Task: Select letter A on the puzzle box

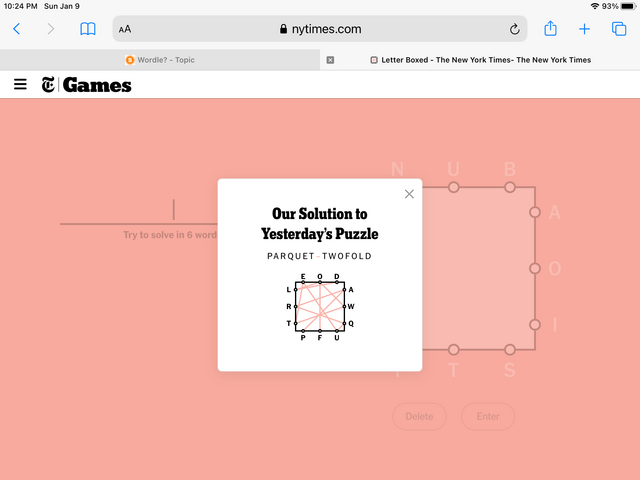Action: click(x=554, y=212)
